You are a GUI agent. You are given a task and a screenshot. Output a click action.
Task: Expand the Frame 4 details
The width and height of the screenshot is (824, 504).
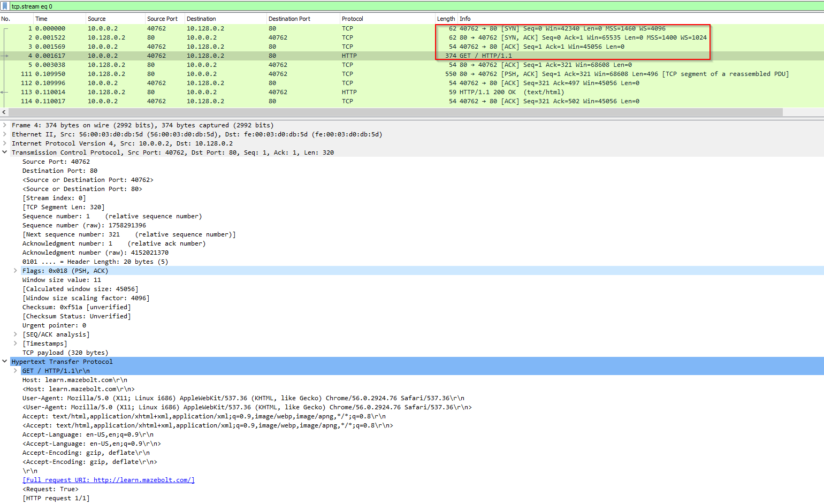coord(5,125)
